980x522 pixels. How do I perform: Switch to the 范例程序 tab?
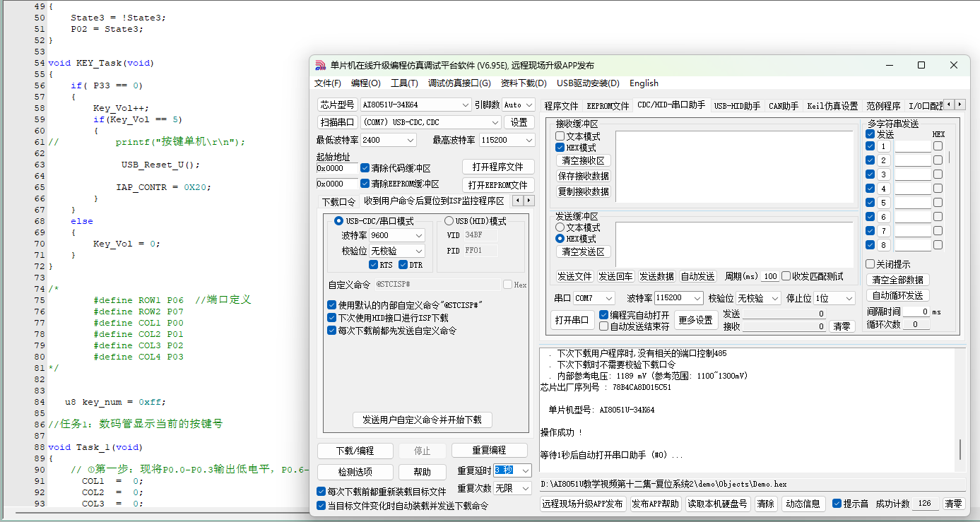click(x=883, y=106)
